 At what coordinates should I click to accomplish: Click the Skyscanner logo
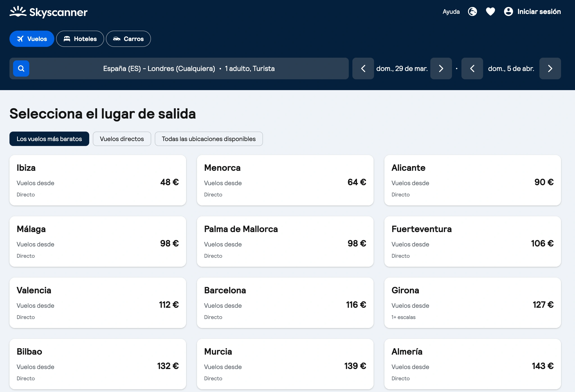click(x=48, y=12)
